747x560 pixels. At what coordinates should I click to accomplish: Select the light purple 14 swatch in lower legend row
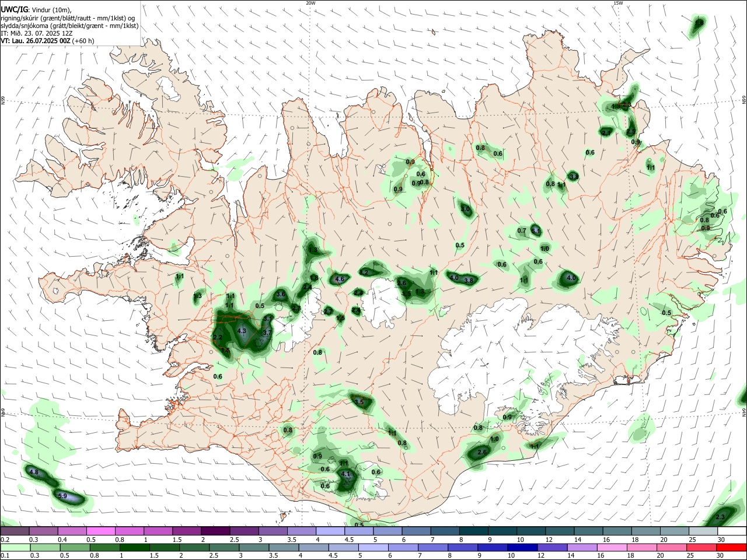[582, 548]
